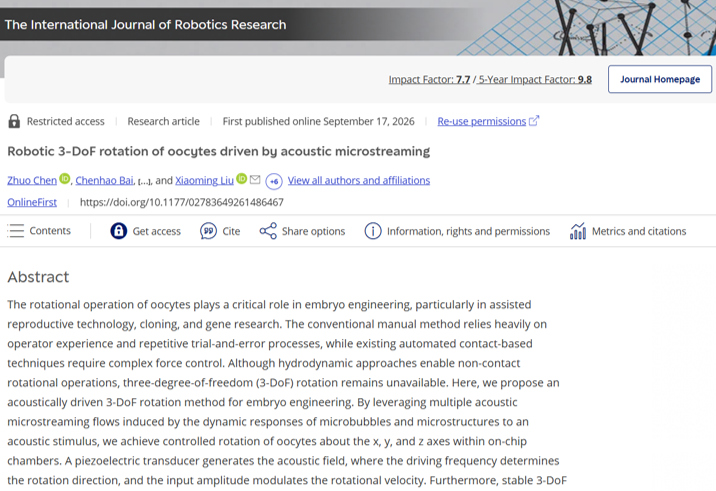Expand the [...] hidden authors ellipsis
Viewport: 716px width, 491px height.
tap(144, 181)
